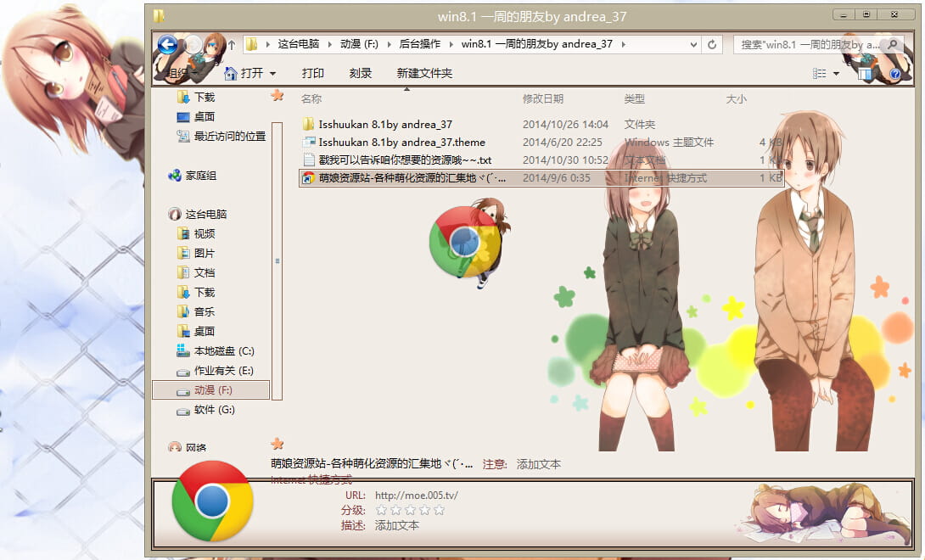Expand chevron after 动漫 (F:) in address bar
The image size is (925, 560).
pyautogui.click(x=389, y=44)
